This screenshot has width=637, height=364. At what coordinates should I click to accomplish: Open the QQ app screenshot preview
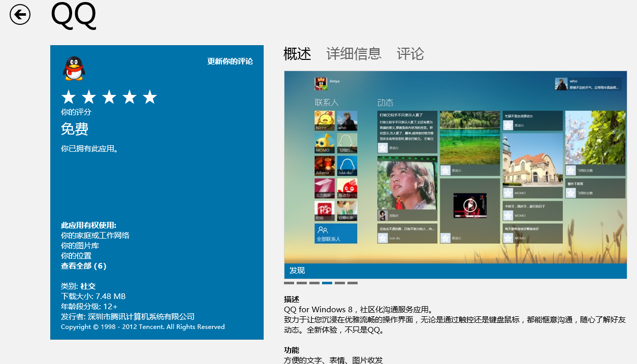pos(456,167)
